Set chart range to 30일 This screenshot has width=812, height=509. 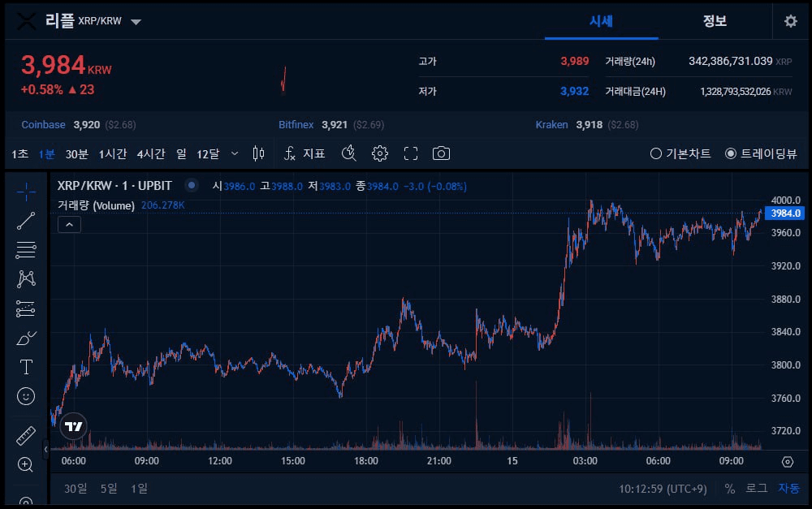coord(76,488)
